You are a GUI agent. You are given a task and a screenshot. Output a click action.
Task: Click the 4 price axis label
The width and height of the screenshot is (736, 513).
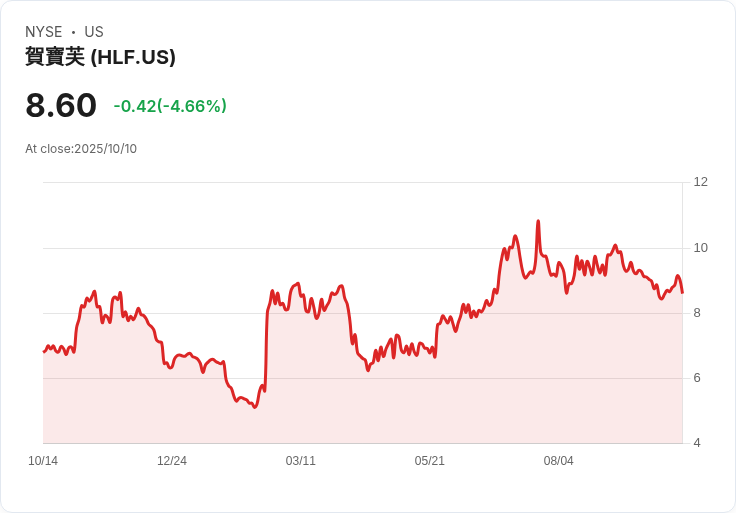[x=697, y=443]
